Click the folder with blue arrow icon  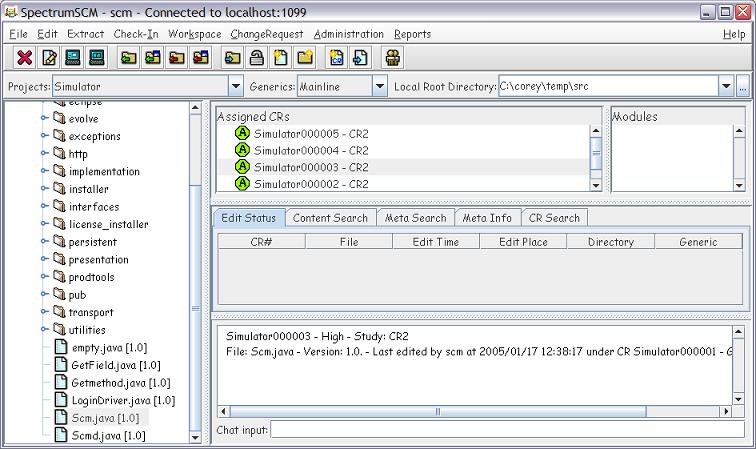coord(232,58)
